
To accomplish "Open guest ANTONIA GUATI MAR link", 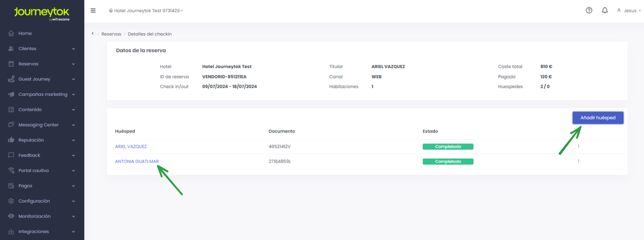I will point(137,161).
